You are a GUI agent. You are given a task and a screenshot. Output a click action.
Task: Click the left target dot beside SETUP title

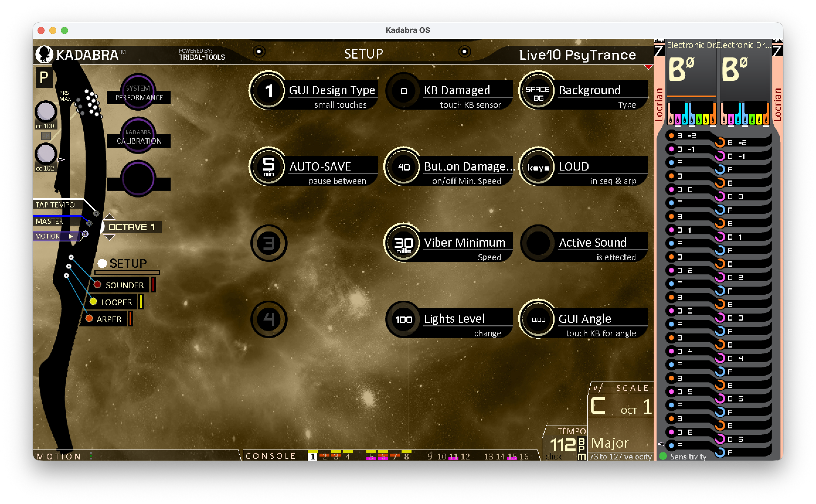(x=259, y=51)
